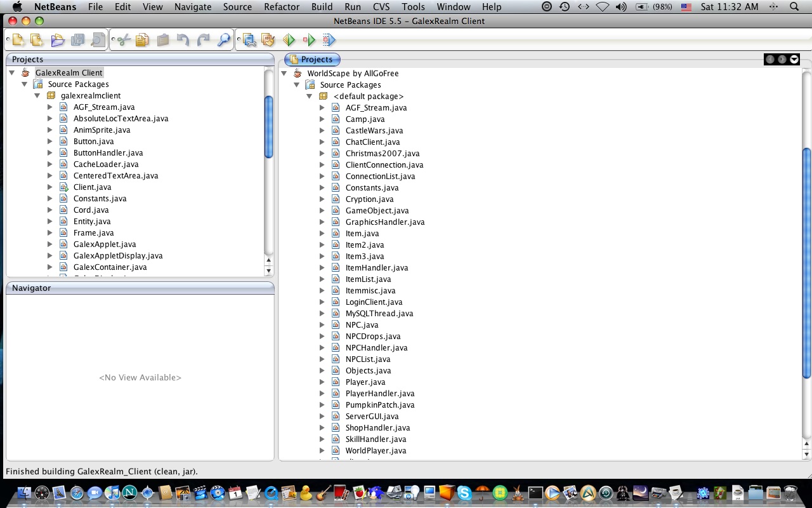Select Christmas2007.java file
Image resolution: width=812 pixels, height=508 pixels.
click(383, 154)
